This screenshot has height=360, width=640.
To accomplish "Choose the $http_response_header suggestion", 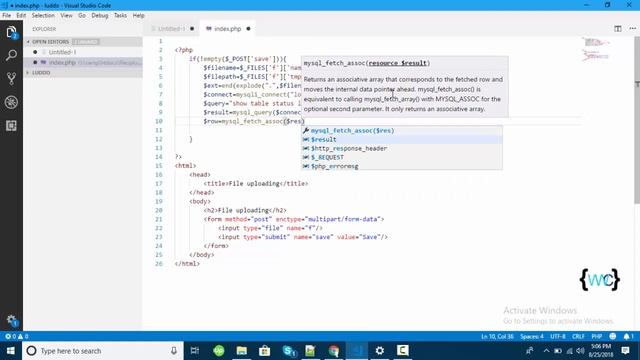I will (402, 149).
